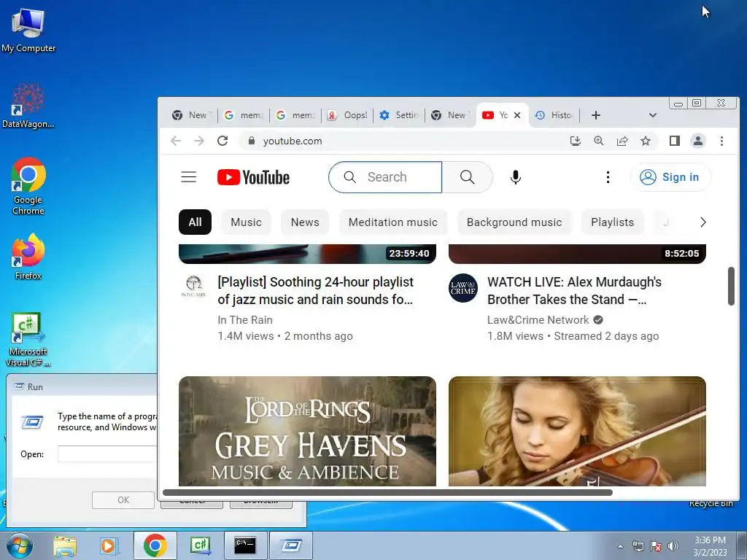Select the News filter chip
Screen dimensions: 747x560
[305, 222]
